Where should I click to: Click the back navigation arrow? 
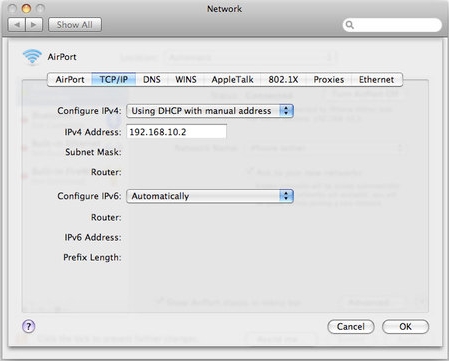(x=17, y=25)
